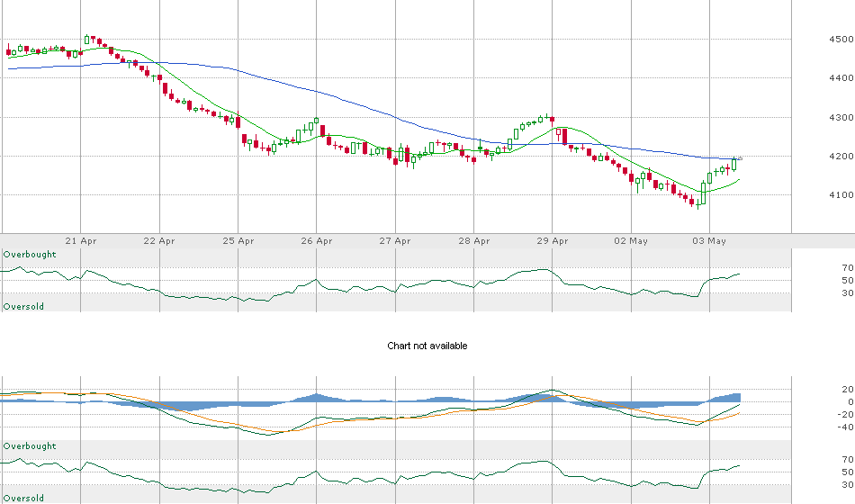Click the gray triangle marker ending blue average line
This screenshot has height=504, width=855.
point(740,158)
